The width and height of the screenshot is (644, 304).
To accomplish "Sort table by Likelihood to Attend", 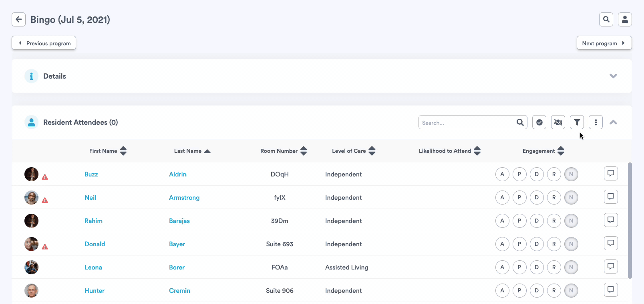I will tap(449, 151).
